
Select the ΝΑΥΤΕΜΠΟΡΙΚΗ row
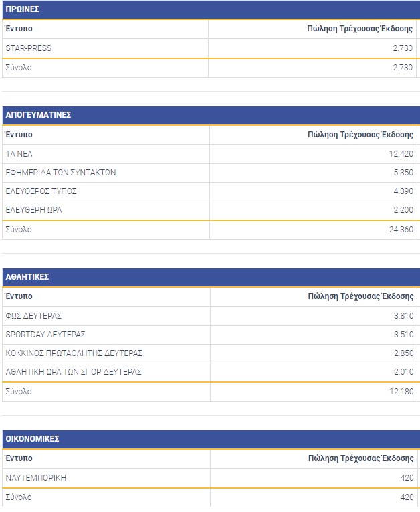[35, 477]
